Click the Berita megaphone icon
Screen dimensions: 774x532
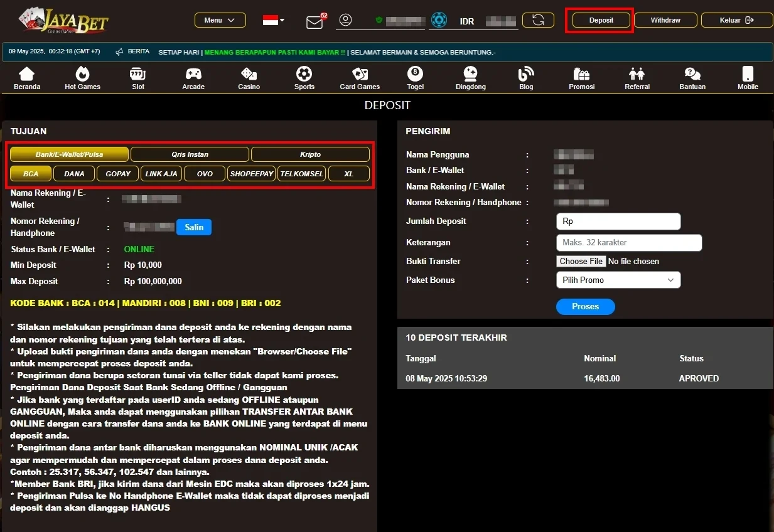(119, 52)
